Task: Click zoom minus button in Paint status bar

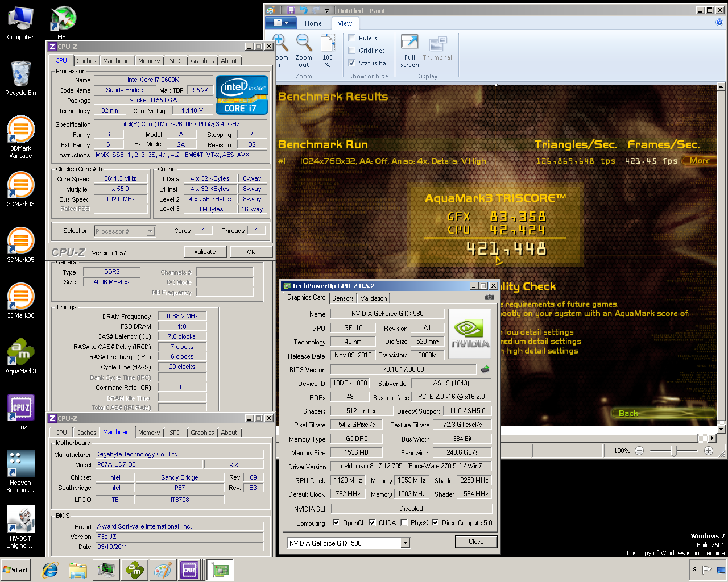Action: (639, 451)
